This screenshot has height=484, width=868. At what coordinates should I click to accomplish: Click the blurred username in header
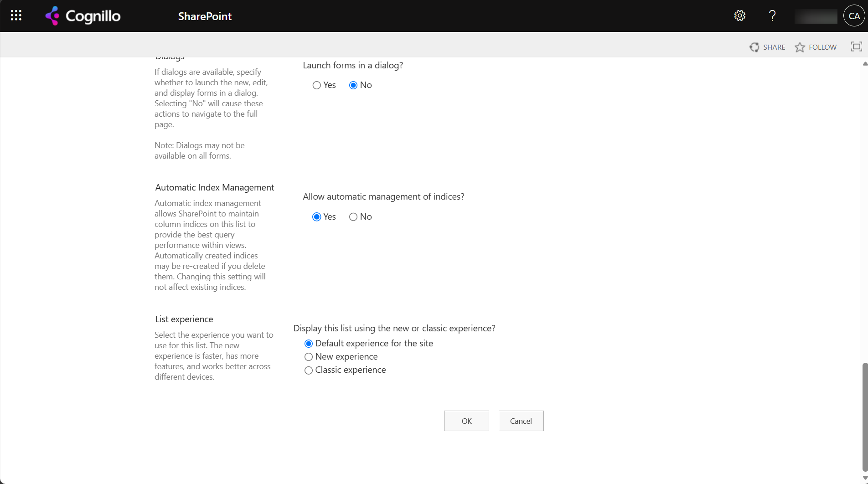[816, 16]
